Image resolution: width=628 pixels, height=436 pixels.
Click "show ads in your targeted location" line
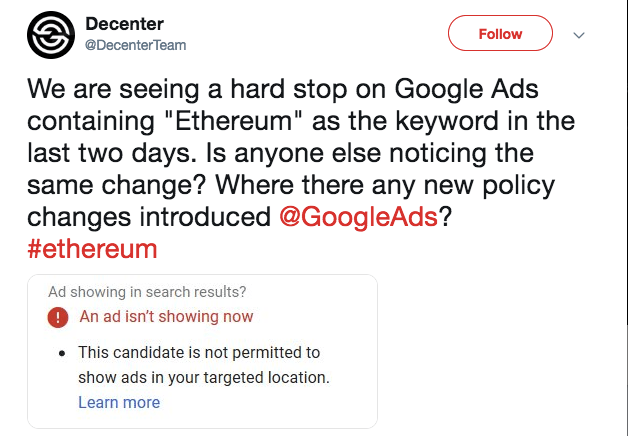pyautogui.click(x=203, y=378)
